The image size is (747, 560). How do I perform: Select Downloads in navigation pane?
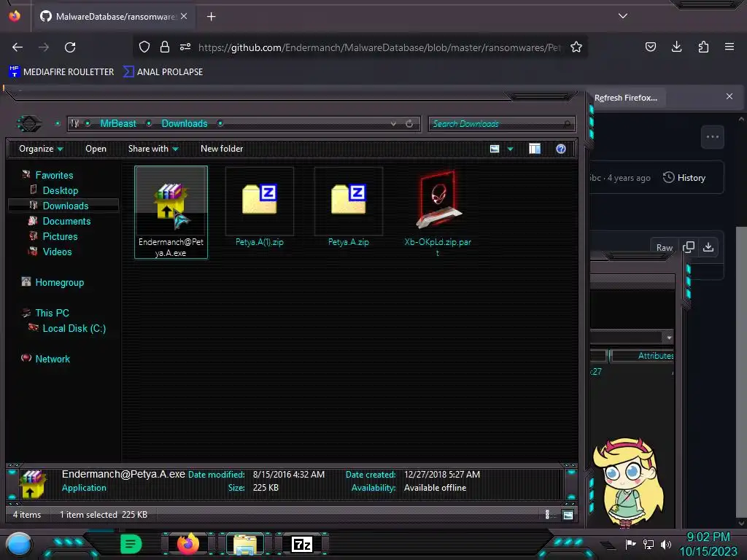click(x=65, y=206)
